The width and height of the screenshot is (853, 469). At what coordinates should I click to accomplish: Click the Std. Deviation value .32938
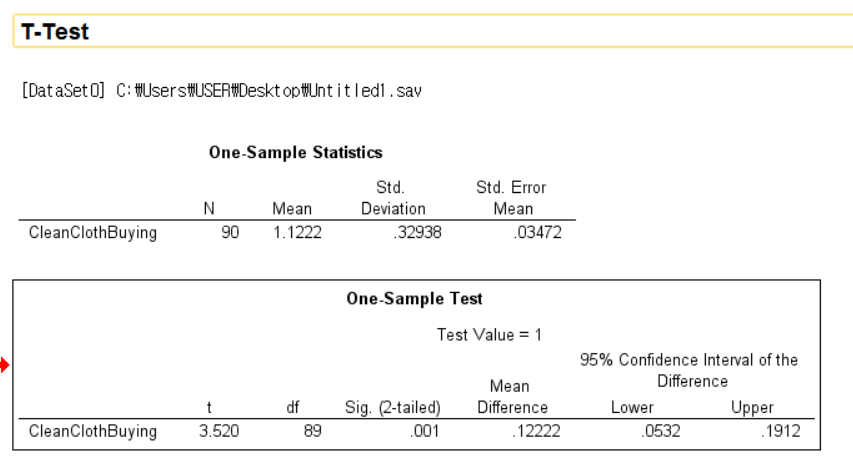tap(405, 234)
